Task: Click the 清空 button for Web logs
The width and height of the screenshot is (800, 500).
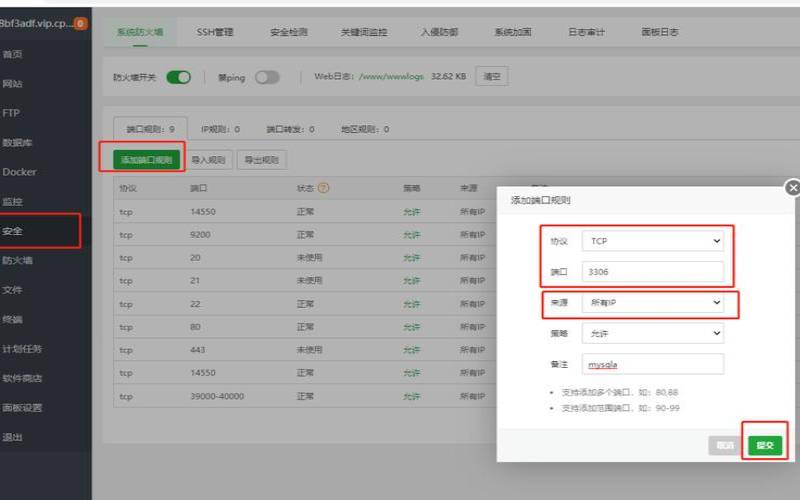Action: [x=491, y=77]
